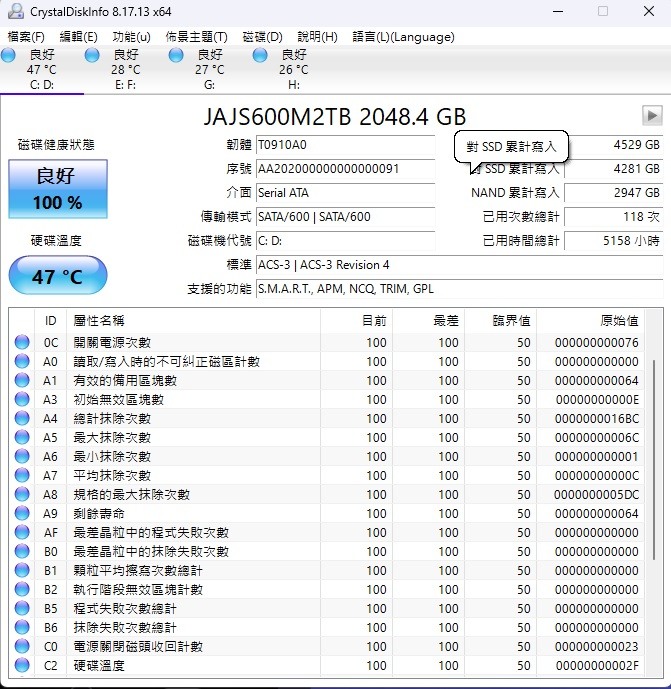
Task: Click the CrystalDiskInfo app icon in title bar
Action: point(16,11)
